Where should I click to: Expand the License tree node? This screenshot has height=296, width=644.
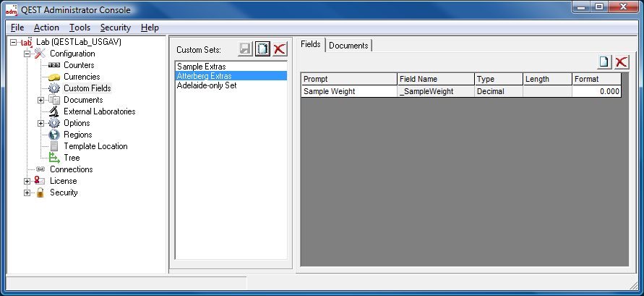(27, 181)
